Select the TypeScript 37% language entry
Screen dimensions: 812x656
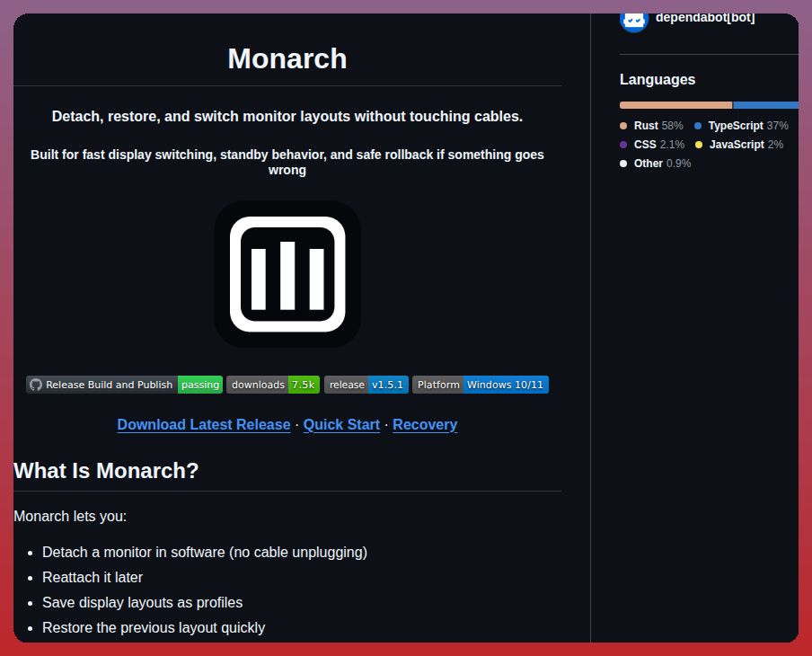[x=741, y=126]
